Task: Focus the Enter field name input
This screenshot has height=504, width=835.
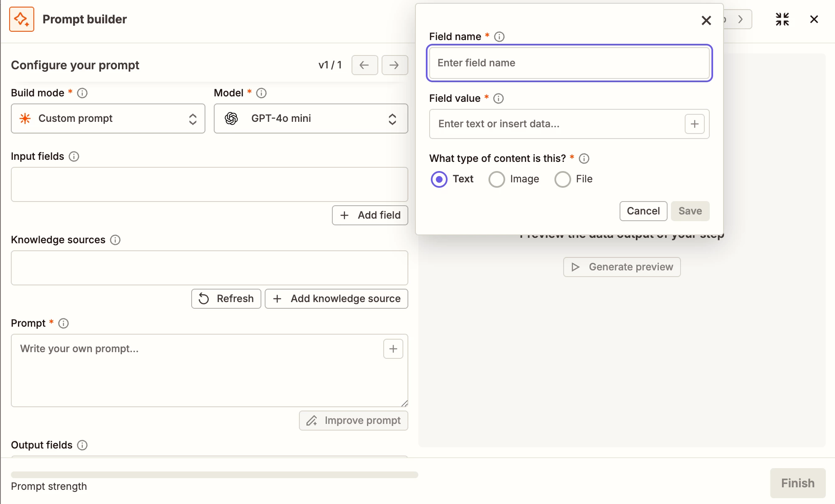Action: tap(569, 63)
